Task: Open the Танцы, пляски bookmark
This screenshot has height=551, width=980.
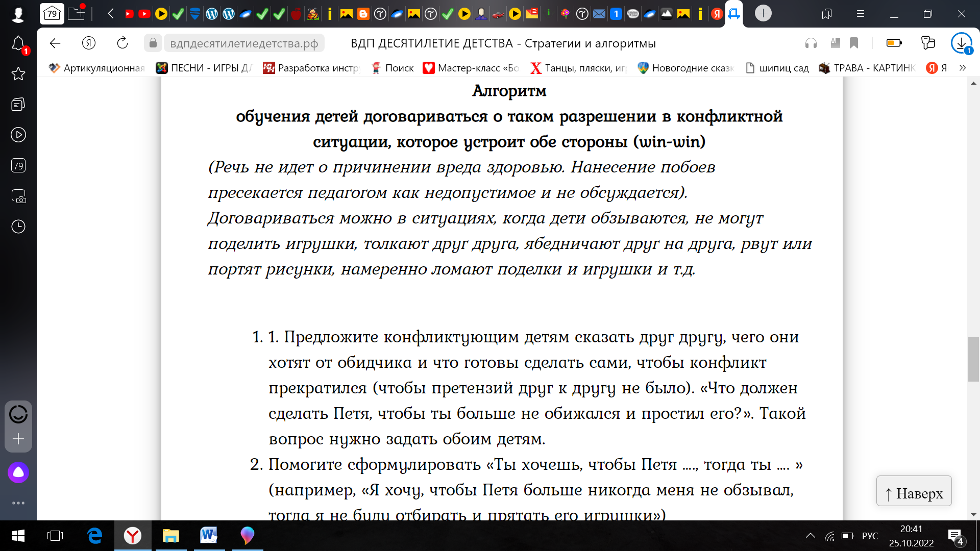Action: coord(578,68)
